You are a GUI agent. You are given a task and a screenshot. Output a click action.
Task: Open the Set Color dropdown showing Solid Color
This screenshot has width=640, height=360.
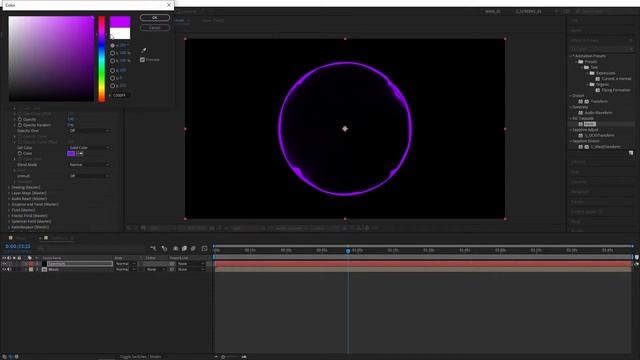(89, 148)
